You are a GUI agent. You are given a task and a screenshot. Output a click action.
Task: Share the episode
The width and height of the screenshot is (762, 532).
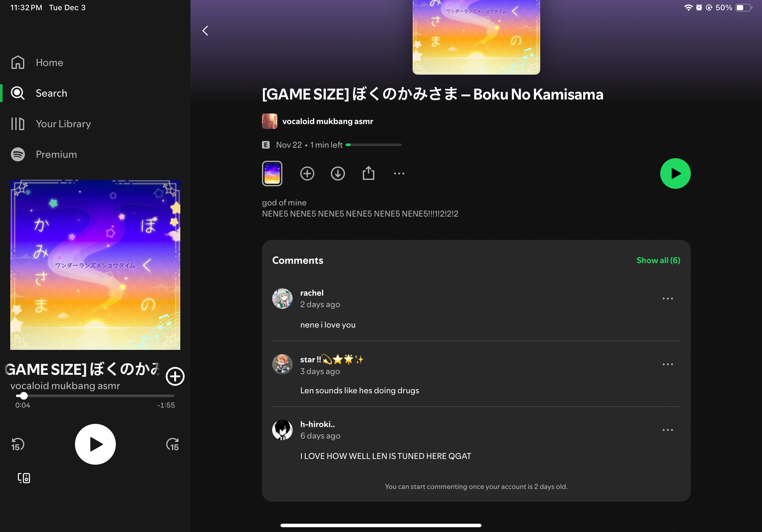point(368,174)
